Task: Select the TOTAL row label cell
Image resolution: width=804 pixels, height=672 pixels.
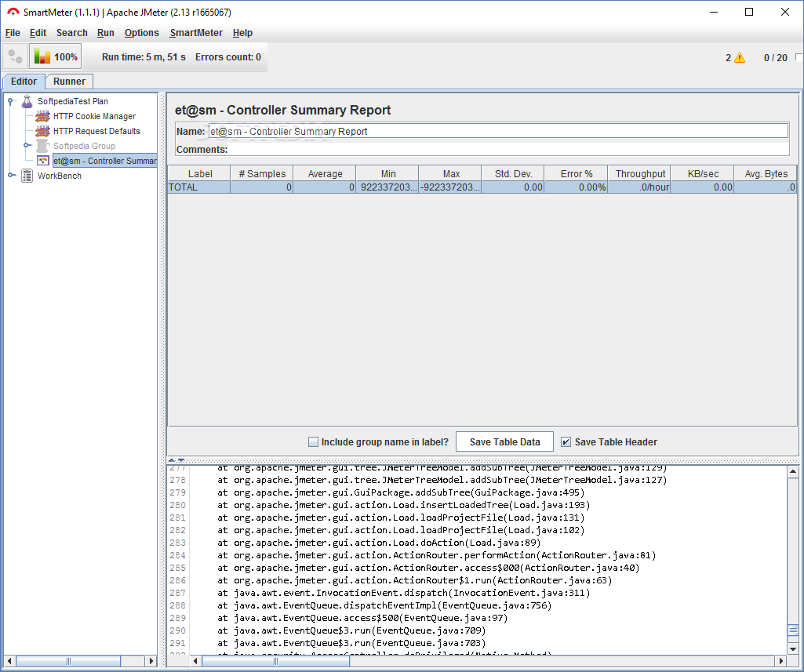Action: 199,187
